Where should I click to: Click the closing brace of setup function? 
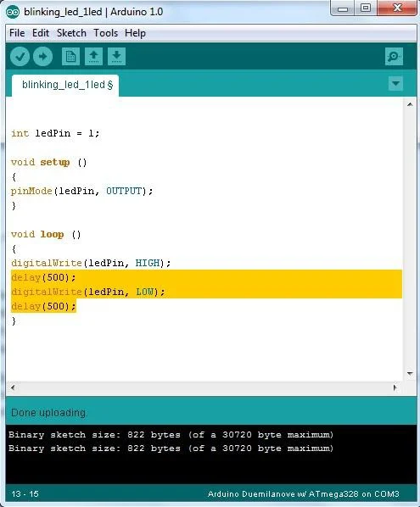[x=14, y=206]
